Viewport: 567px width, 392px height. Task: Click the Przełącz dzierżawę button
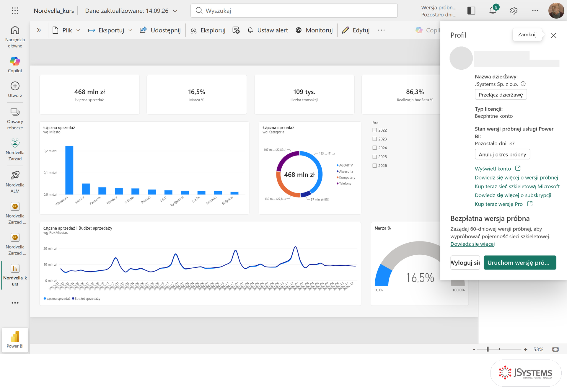coord(501,94)
